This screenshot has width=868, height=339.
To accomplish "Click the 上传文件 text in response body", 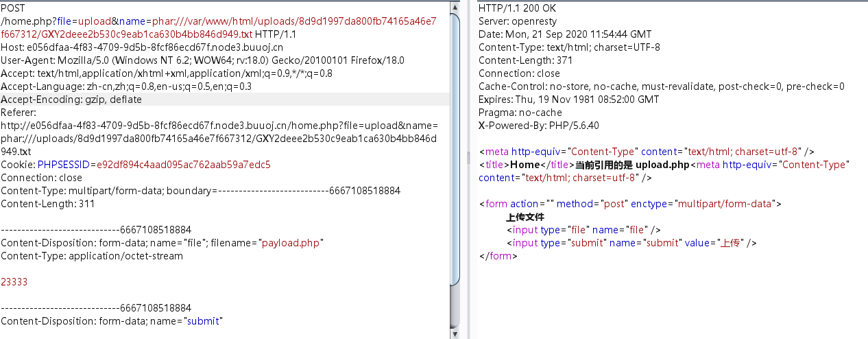I will (x=525, y=217).
